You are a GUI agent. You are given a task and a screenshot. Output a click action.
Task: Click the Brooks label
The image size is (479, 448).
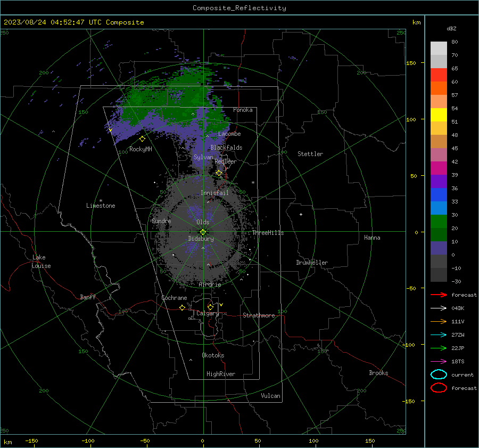(378, 373)
